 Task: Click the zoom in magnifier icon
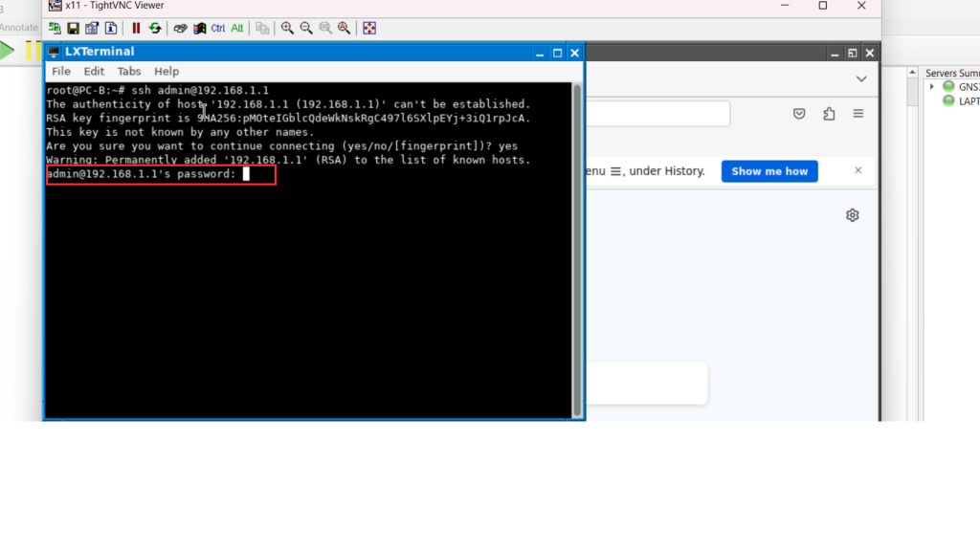point(287,29)
